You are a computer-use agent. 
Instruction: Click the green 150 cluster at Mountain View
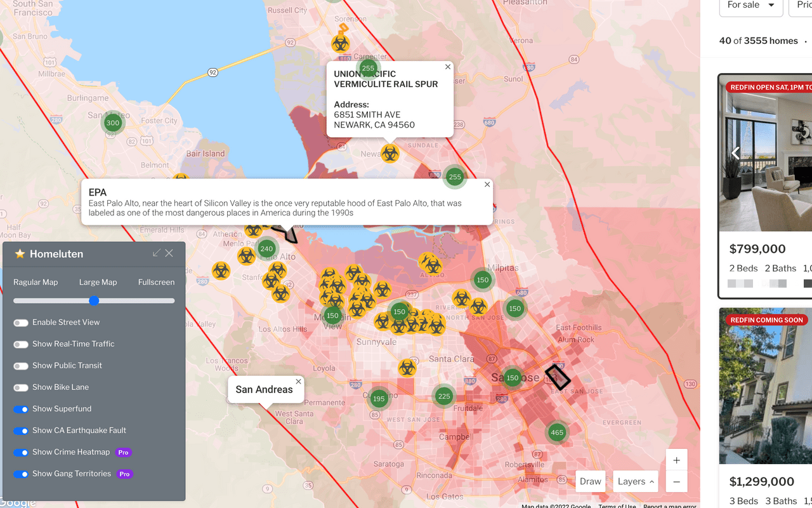pos(332,316)
